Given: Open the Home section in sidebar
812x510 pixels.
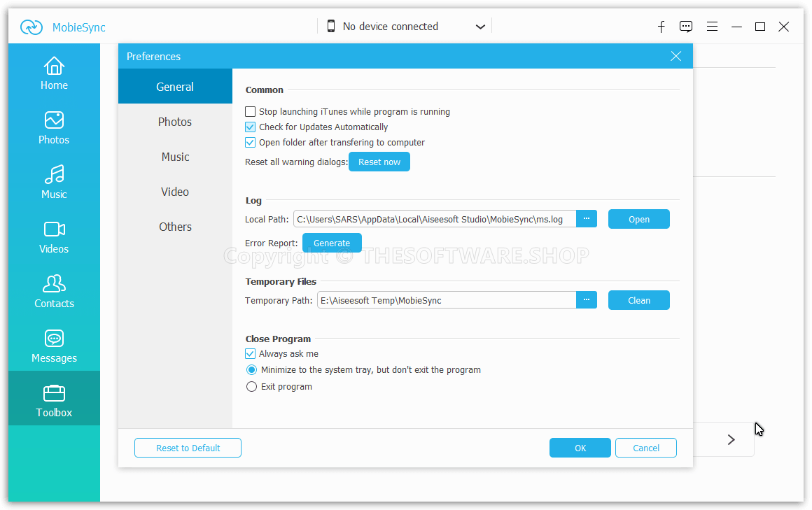Looking at the screenshot, I should (x=54, y=73).
